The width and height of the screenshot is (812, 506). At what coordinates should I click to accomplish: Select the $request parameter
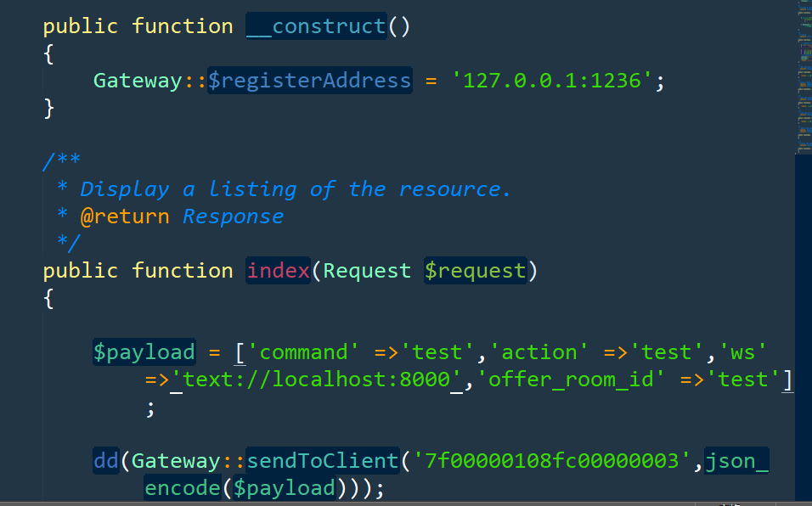pyautogui.click(x=476, y=271)
